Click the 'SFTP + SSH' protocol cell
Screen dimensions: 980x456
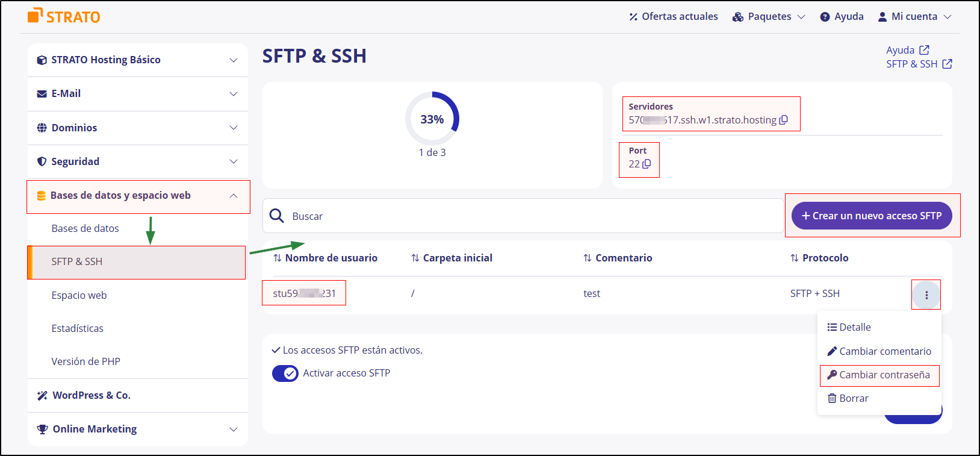click(814, 293)
